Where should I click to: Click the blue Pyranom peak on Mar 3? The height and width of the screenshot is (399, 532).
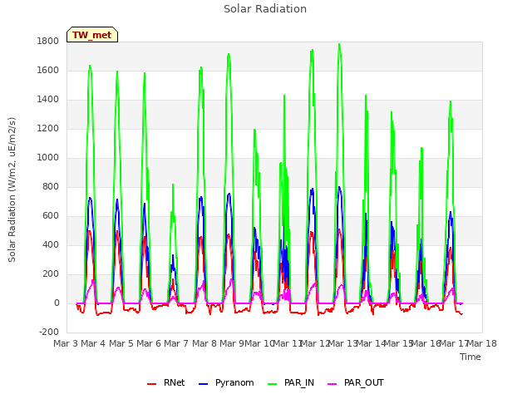[90, 198]
